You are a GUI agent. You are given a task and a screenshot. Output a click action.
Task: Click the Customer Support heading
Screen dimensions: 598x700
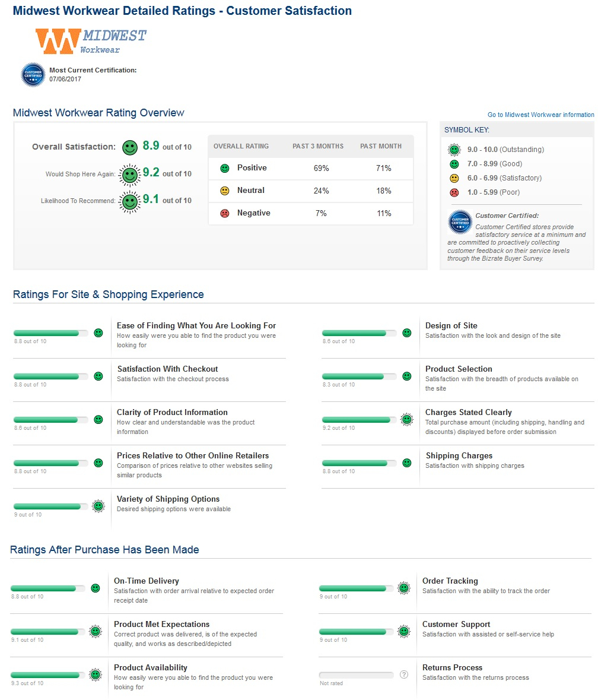(456, 624)
